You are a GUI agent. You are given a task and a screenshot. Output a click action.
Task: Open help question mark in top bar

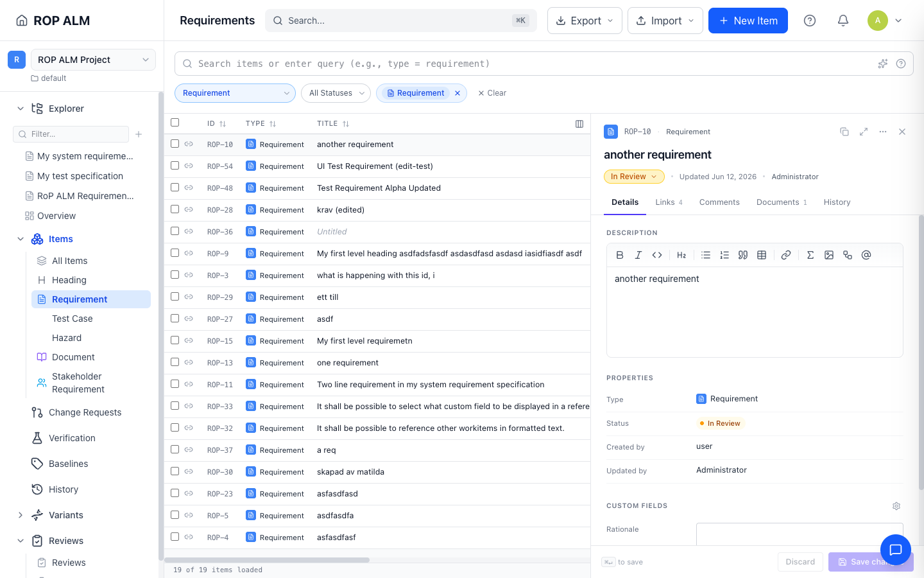pyautogui.click(x=810, y=21)
